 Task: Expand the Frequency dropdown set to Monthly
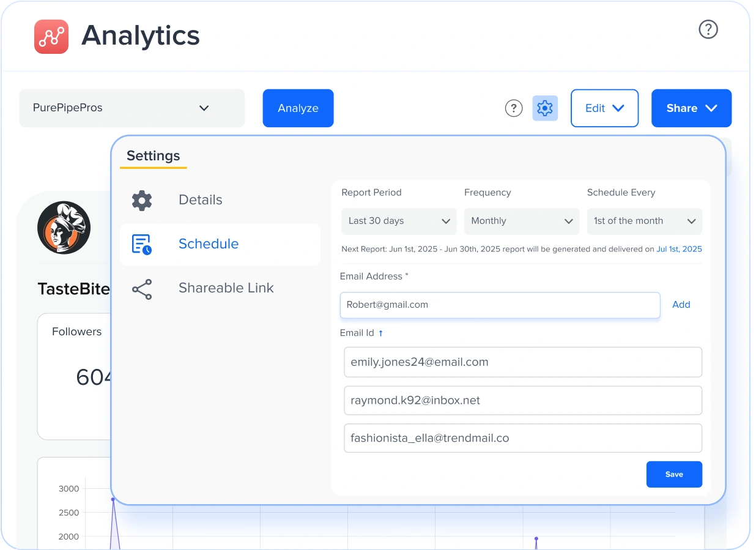[x=521, y=221]
